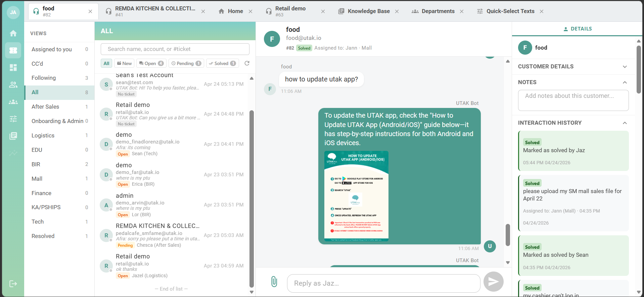Viewport: 644px width, 297px height.
Task: Filter conversations by New status
Action: pos(124,63)
